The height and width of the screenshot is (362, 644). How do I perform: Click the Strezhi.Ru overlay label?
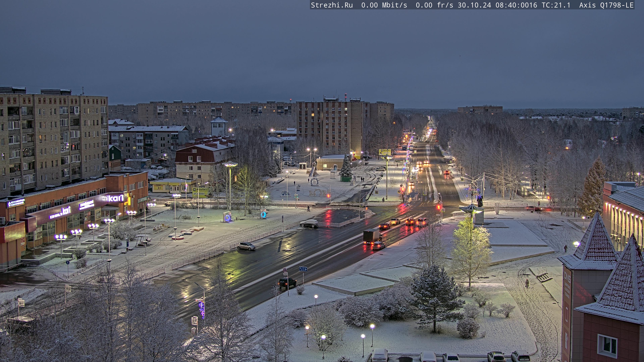(x=332, y=5)
